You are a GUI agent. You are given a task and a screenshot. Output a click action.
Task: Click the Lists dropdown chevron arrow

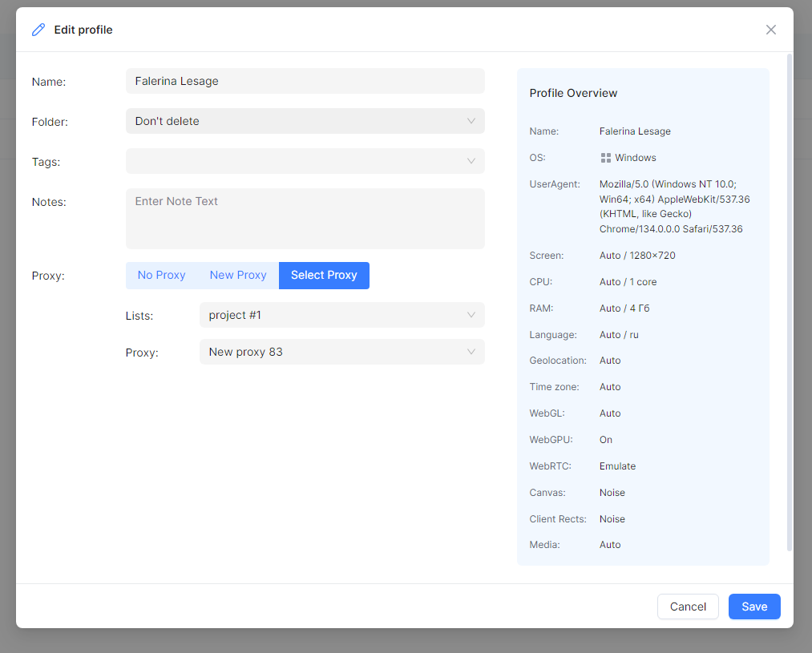pyautogui.click(x=471, y=315)
